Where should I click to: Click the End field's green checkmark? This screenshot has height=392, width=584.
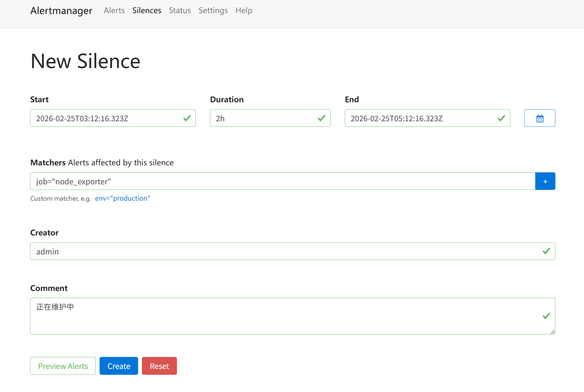(501, 118)
